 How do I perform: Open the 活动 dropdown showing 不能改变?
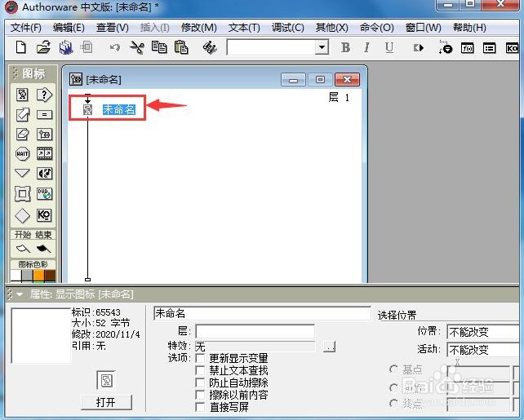(x=483, y=350)
